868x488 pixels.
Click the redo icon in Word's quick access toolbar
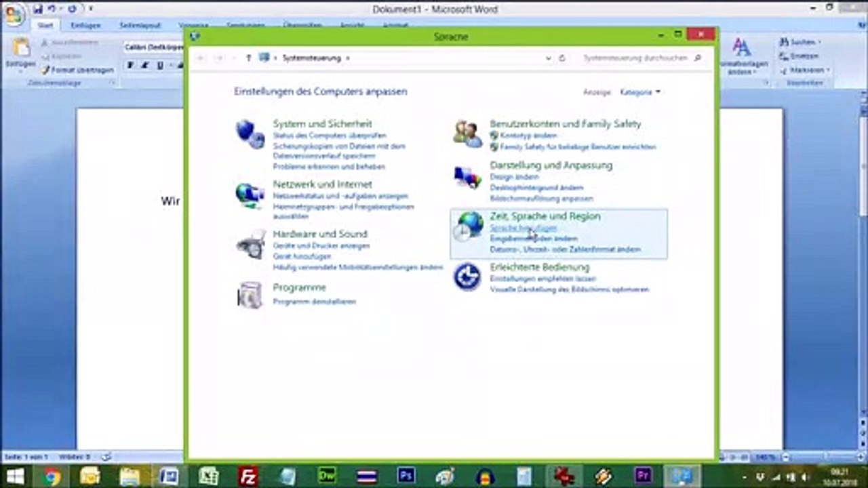tap(72, 9)
